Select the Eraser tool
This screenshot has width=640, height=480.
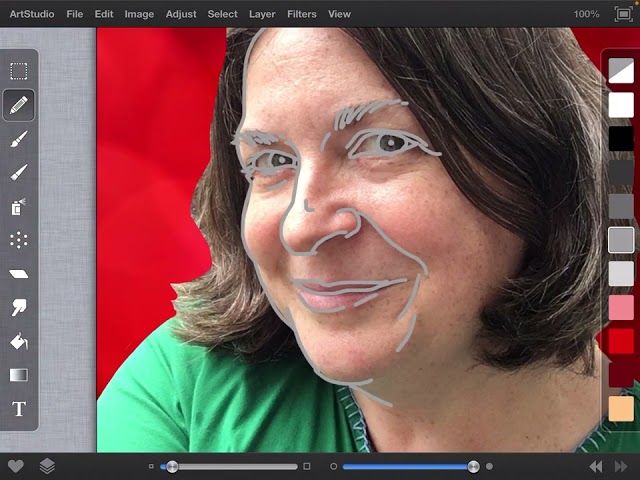click(x=19, y=274)
